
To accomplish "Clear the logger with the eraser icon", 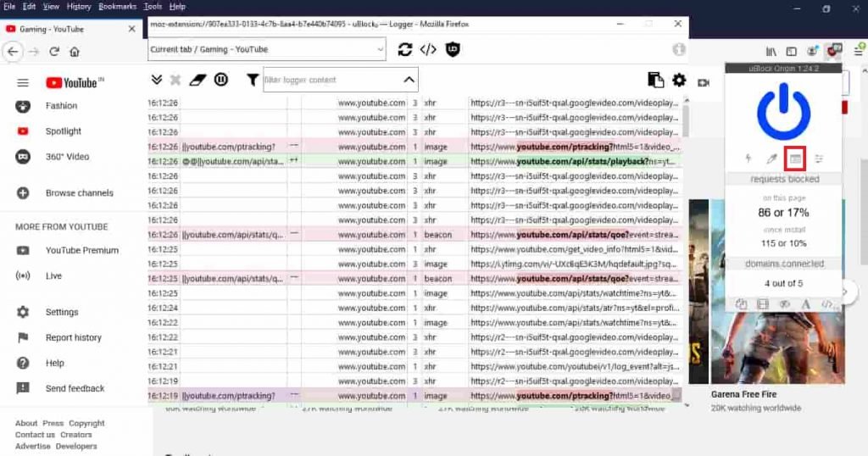I will pyautogui.click(x=197, y=80).
